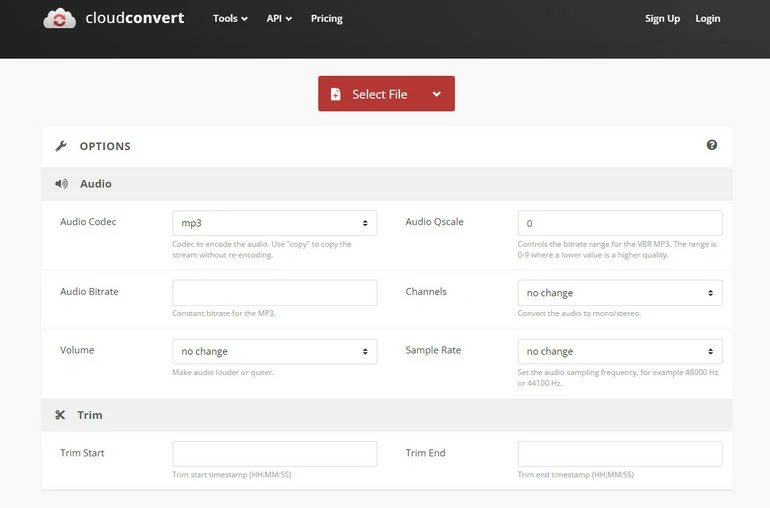The width and height of the screenshot is (770, 508).
Task: Click the scissors icon beside Trim
Action: [x=60, y=415]
